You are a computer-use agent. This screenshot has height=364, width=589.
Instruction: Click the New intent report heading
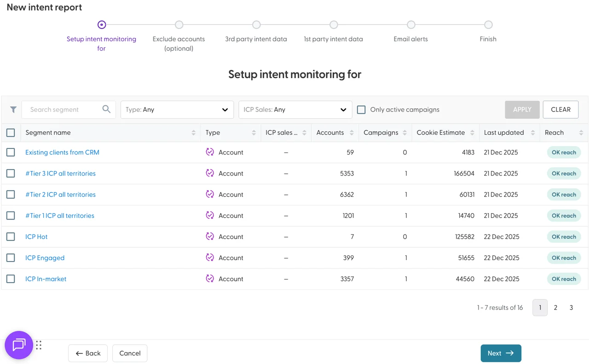tap(44, 7)
